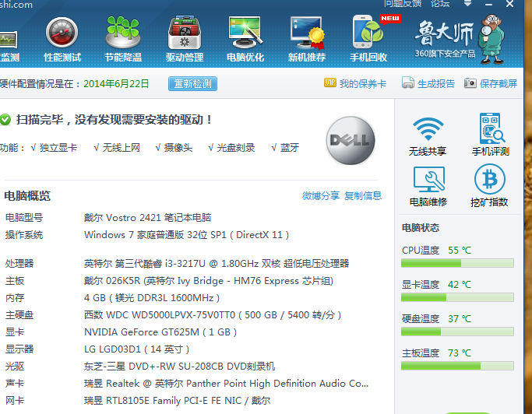
Task: Open 论坛 forum link
Action: [x=440, y=3]
